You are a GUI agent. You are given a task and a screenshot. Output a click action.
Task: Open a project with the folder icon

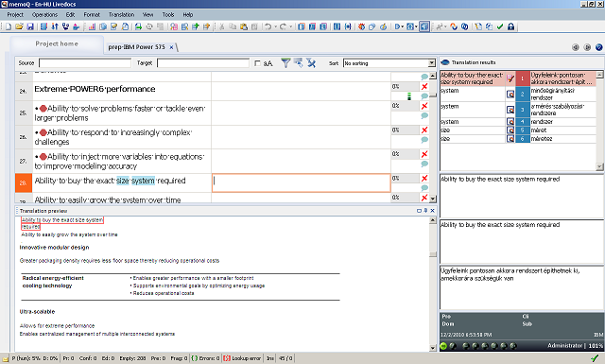point(19,26)
